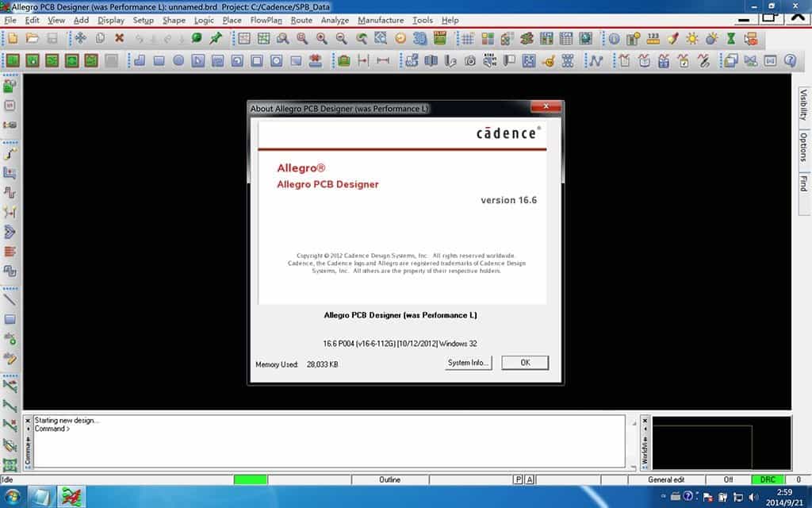Click the Move toolbar icon
The width and height of the screenshot is (812, 508).
click(x=80, y=37)
